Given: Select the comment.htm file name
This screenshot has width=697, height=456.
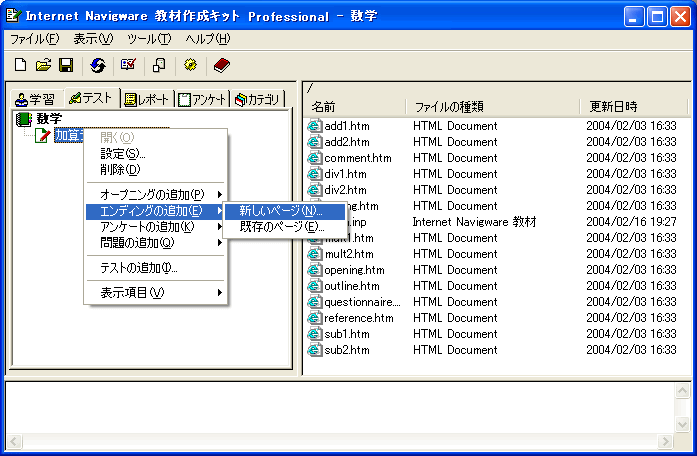Looking at the screenshot, I should pyautogui.click(x=358, y=158).
